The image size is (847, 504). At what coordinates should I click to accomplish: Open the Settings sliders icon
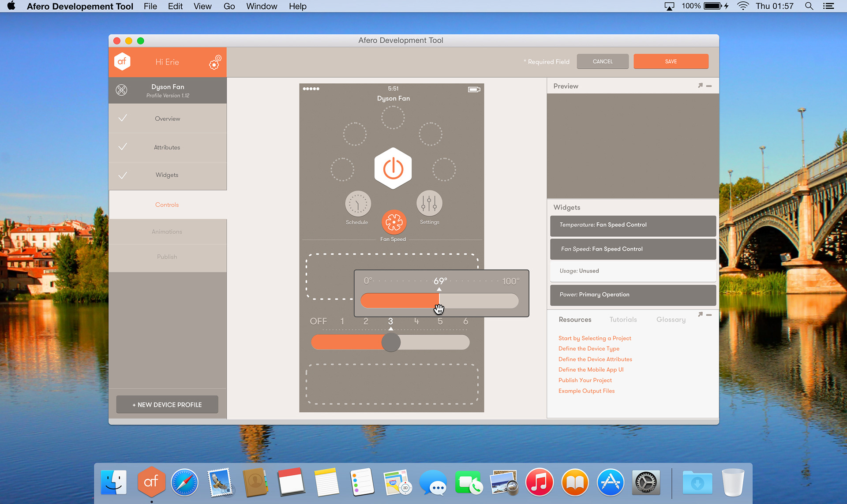pos(429,203)
